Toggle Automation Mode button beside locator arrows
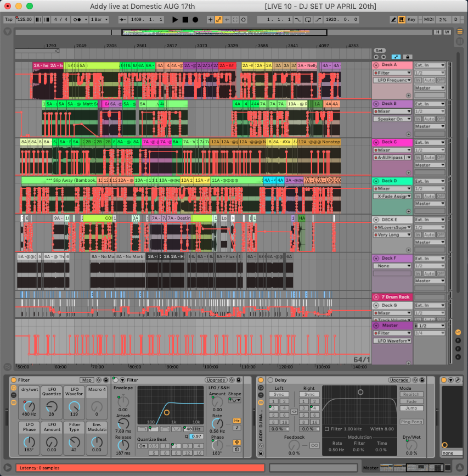This screenshot has height=476, width=468. pos(396,57)
